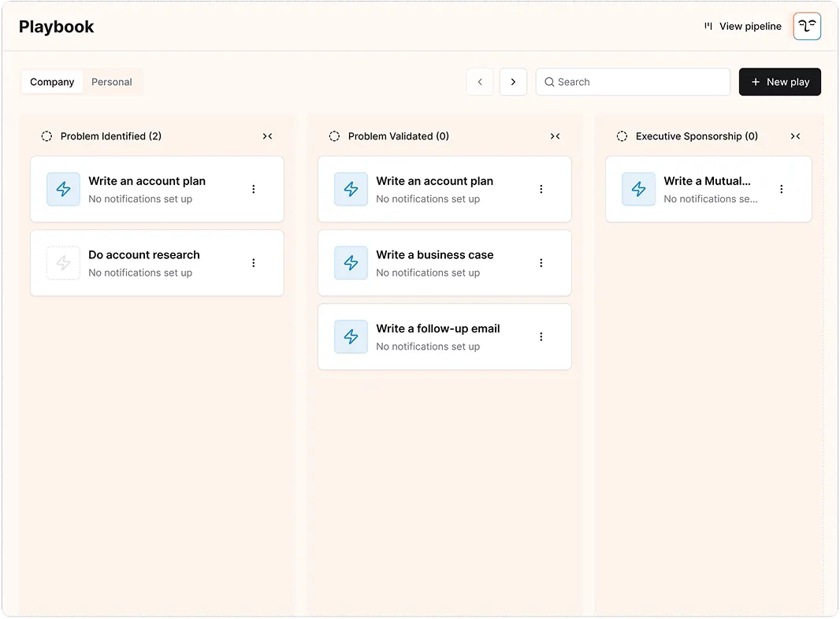This screenshot has height=619, width=840.
Task: Click the dashed circle icon beside Executive Sponsorship
Action: click(x=622, y=135)
